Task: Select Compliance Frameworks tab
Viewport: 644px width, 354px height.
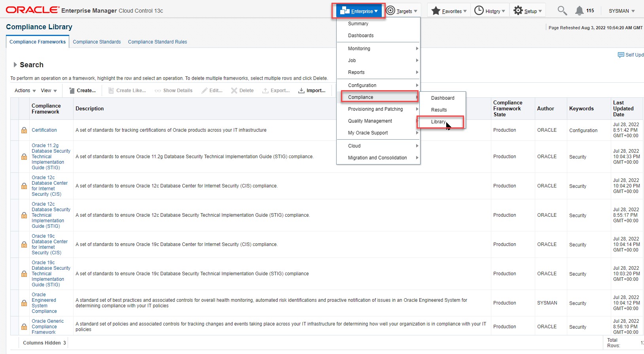Action: (x=38, y=42)
